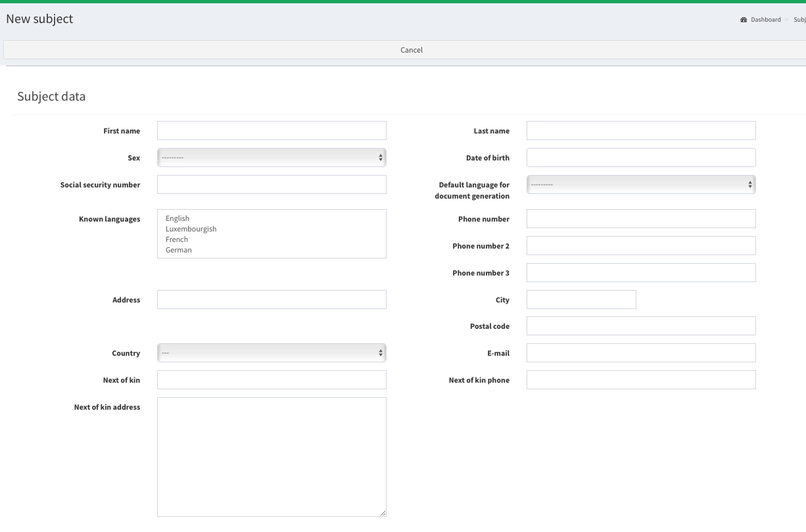This screenshot has height=532, width=806.
Task: Click the Next of kin address textarea
Action: coord(271,456)
